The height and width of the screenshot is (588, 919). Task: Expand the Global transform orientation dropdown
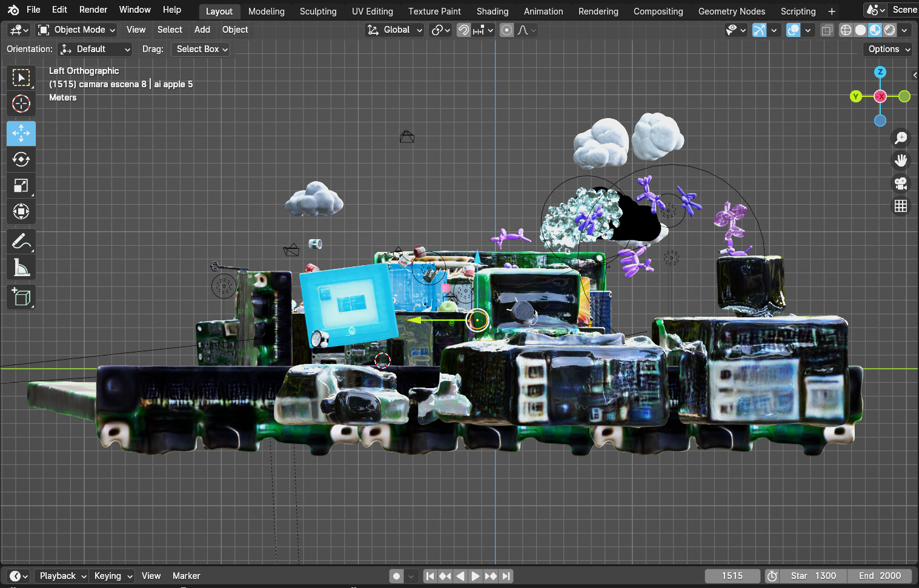tap(394, 30)
